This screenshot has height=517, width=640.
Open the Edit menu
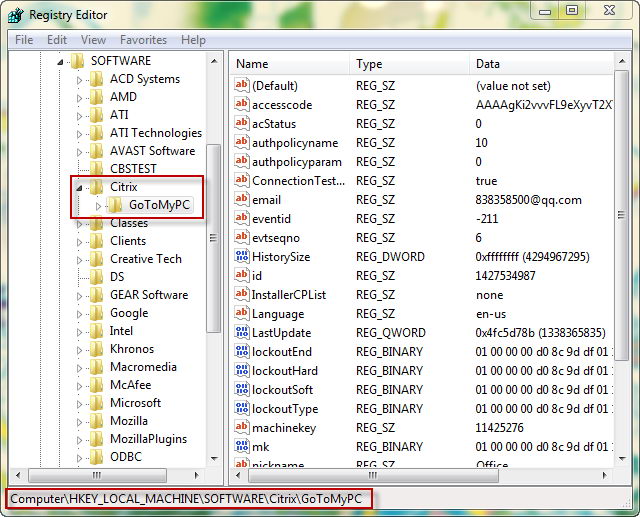tap(57, 40)
